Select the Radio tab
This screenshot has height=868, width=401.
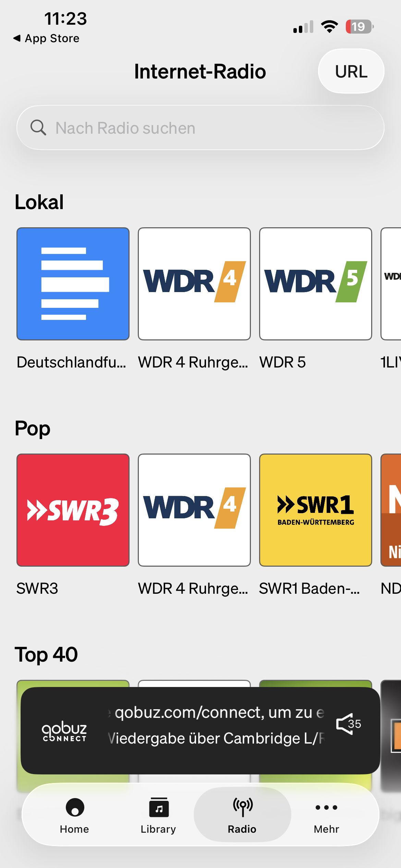point(242,815)
